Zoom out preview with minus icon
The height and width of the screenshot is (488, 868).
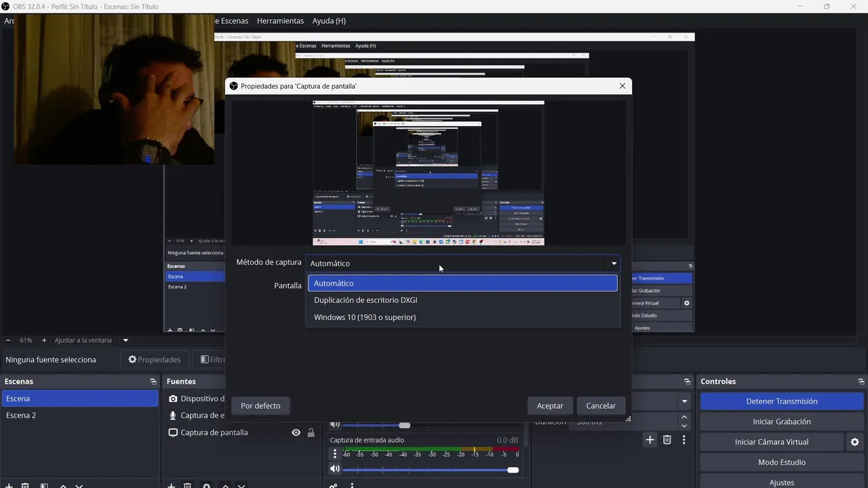click(8, 340)
